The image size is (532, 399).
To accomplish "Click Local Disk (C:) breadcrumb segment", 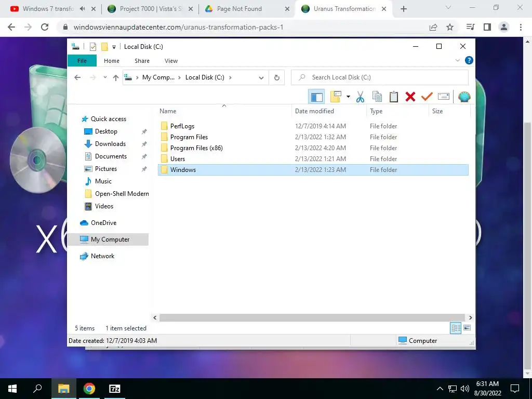I will 205,77.
